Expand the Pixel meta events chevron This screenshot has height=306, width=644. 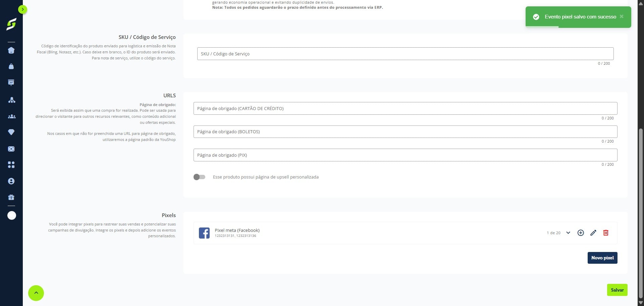click(x=568, y=233)
